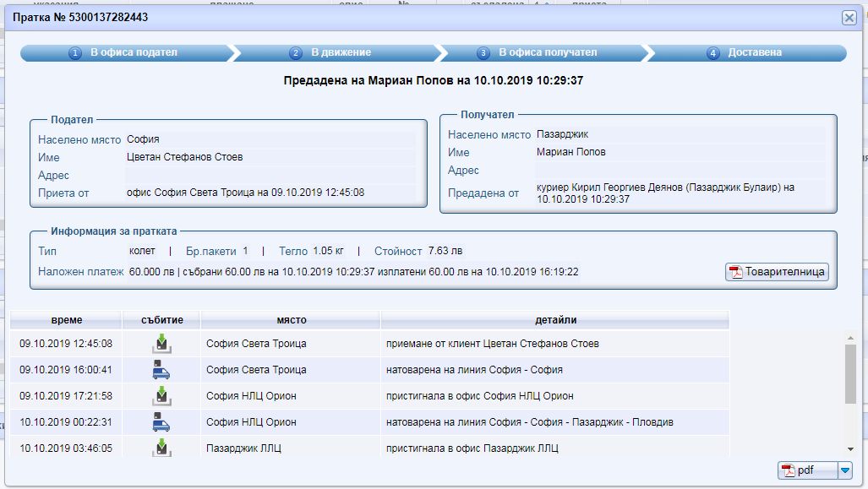Viewport: 868px width, 489px height.
Task: Open the Товарителница document
Action: [777, 272]
